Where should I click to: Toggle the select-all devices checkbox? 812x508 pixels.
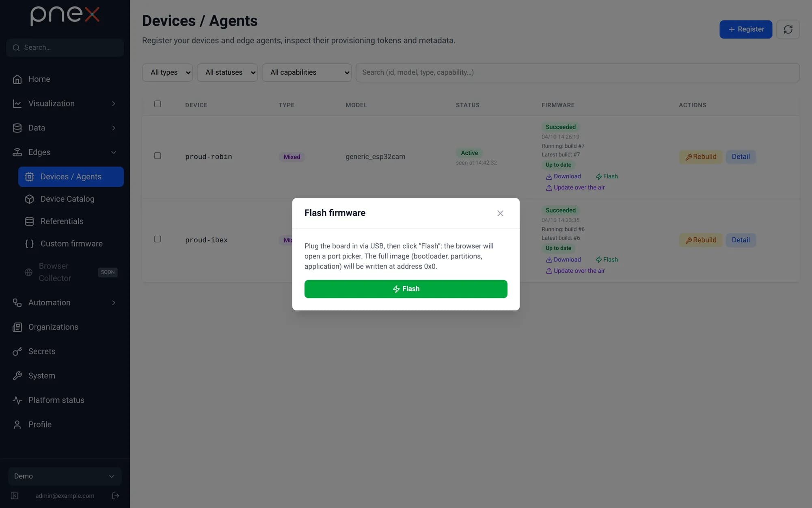click(x=158, y=104)
